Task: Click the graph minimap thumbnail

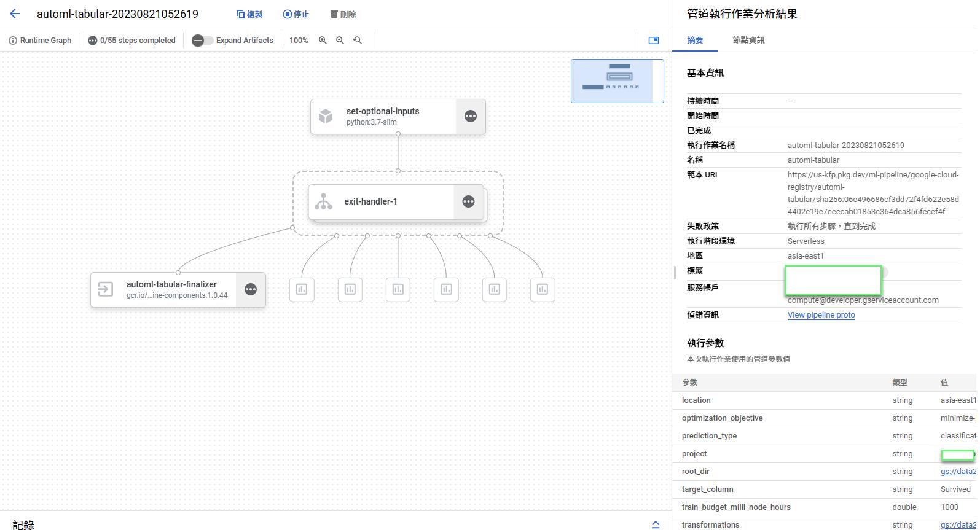Action: pyautogui.click(x=617, y=81)
